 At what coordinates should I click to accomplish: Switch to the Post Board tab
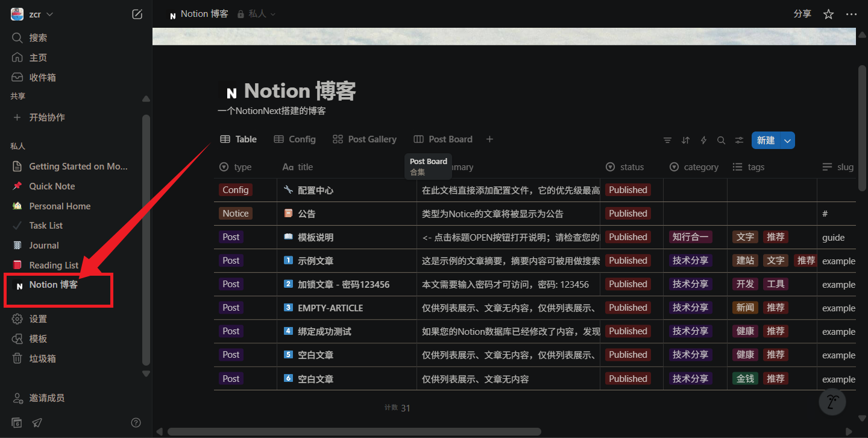(443, 139)
